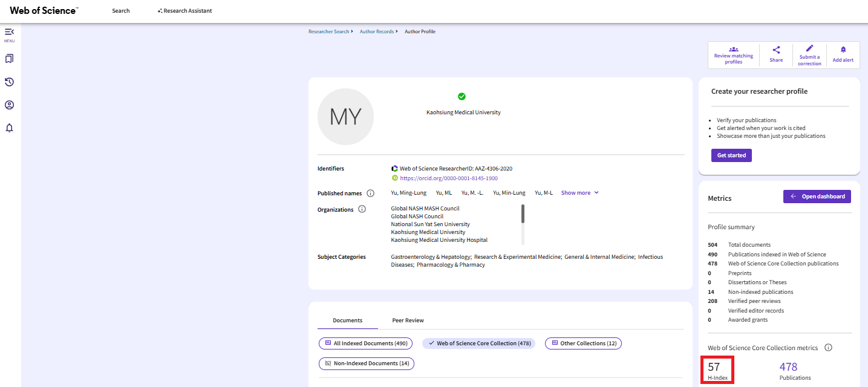Click Review matching profiles icon
Image resolution: width=868 pixels, height=387 pixels.
tap(734, 49)
